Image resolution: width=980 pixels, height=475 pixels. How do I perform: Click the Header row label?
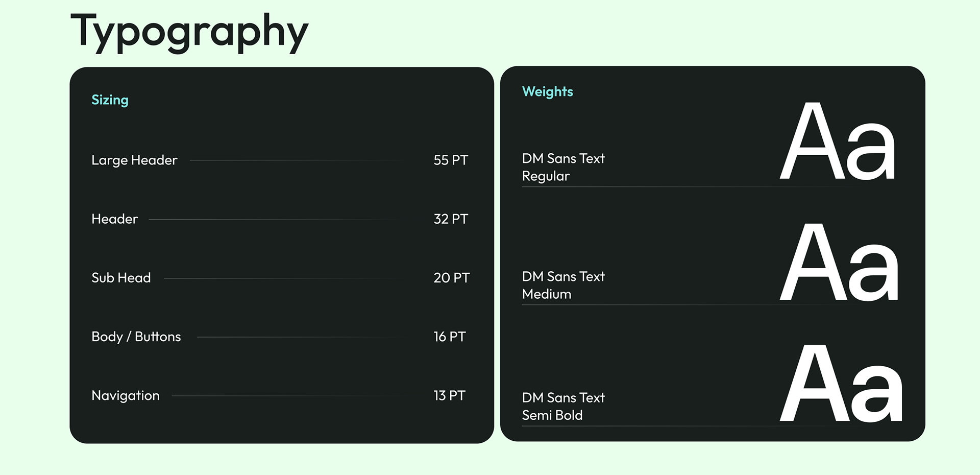click(x=114, y=219)
